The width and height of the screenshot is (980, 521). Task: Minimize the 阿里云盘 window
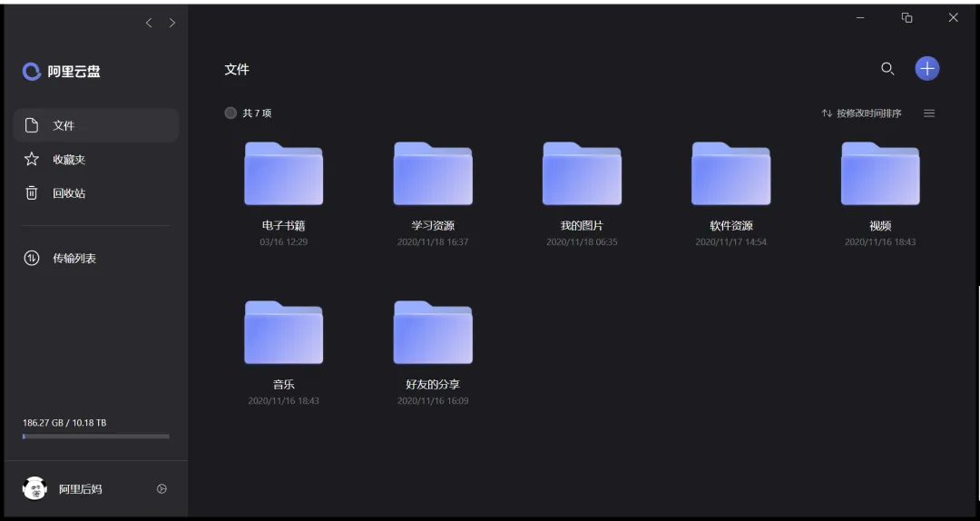[860, 17]
